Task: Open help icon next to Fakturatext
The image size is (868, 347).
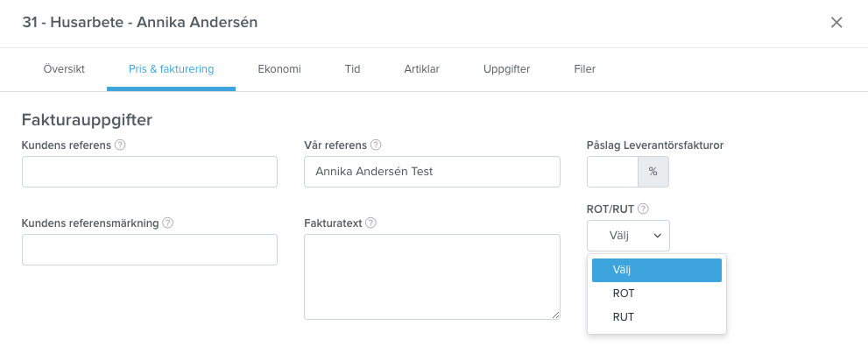Action: coord(370,223)
